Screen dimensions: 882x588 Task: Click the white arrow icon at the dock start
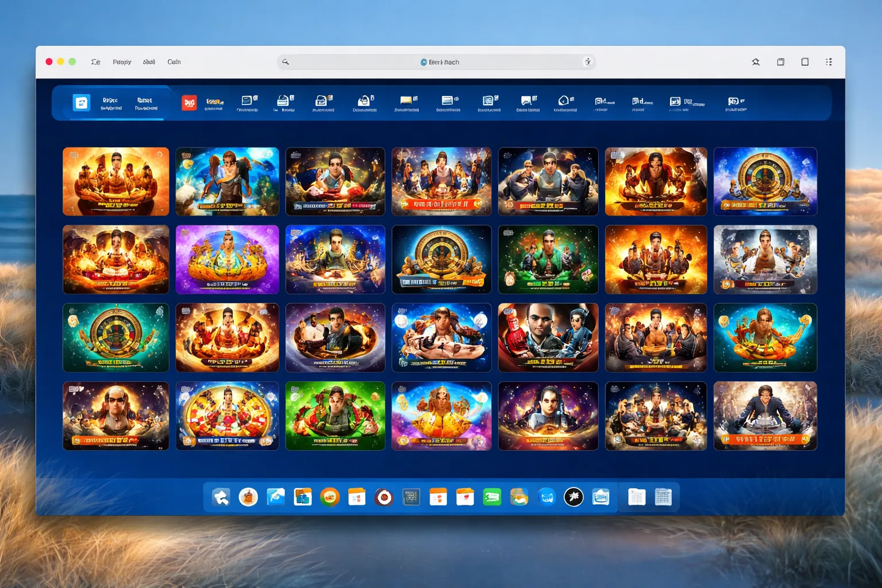coord(221,497)
